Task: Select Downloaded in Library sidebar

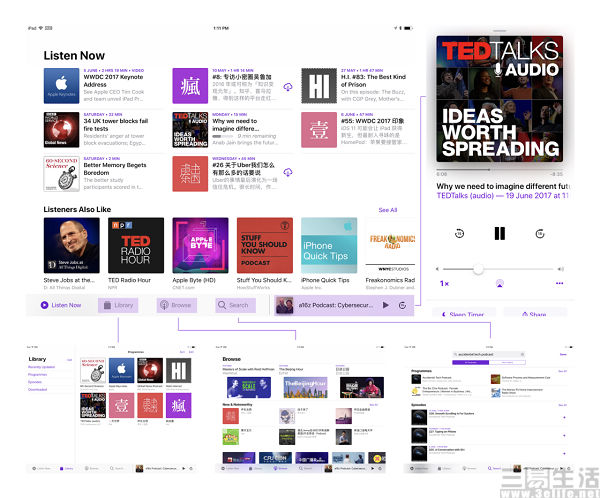Action: click(x=38, y=389)
